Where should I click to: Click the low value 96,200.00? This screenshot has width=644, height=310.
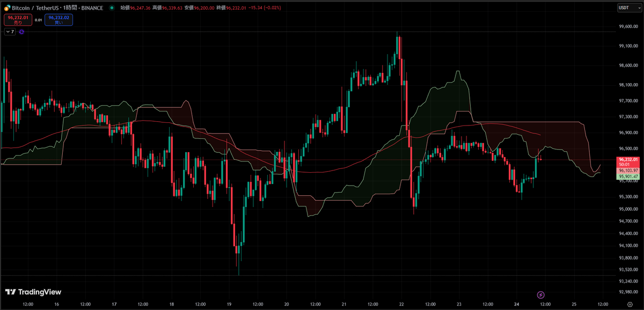[x=204, y=8]
